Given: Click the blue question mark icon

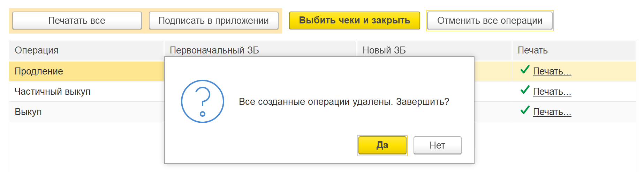Looking at the screenshot, I should pyautogui.click(x=203, y=101).
